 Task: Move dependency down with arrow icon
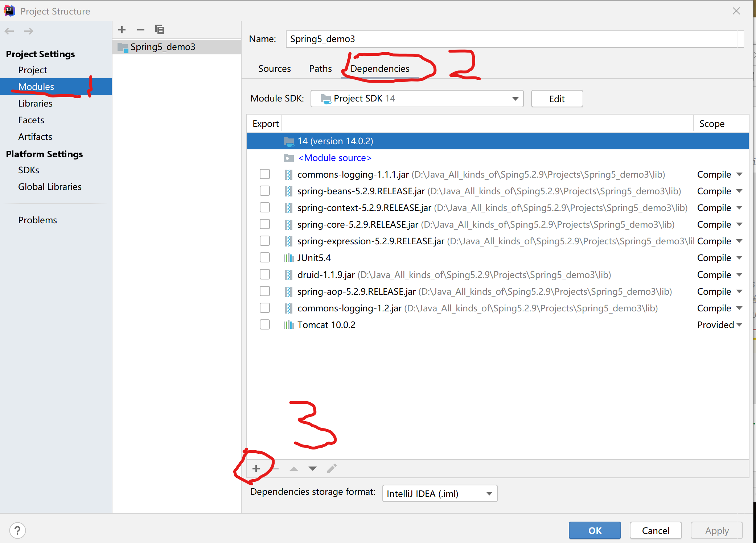(x=313, y=469)
